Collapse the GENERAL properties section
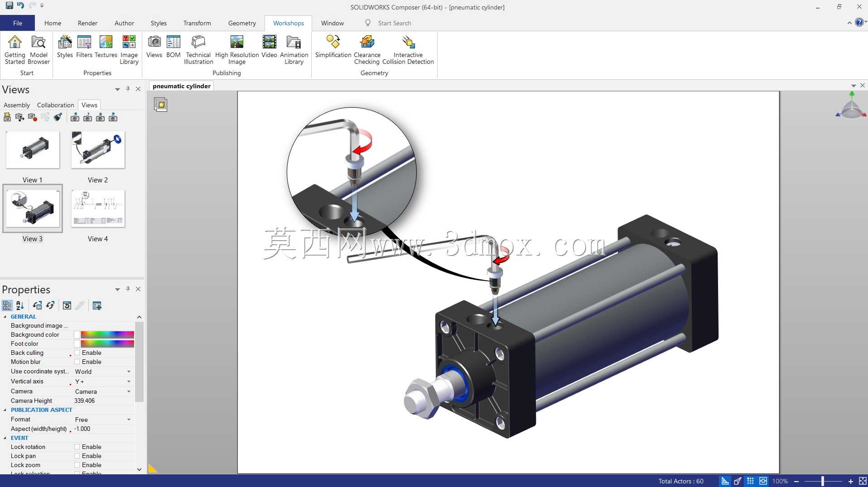This screenshot has width=868, height=487. (x=5, y=317)
